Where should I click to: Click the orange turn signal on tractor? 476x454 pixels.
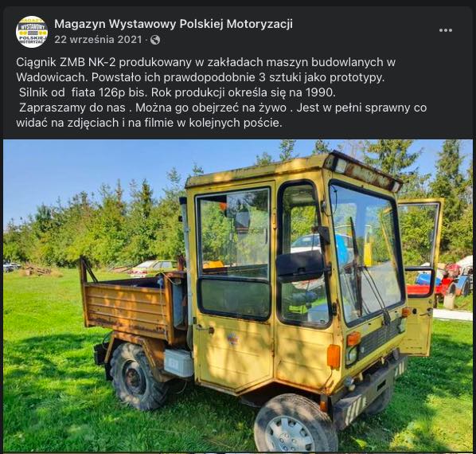click(334, 356)
